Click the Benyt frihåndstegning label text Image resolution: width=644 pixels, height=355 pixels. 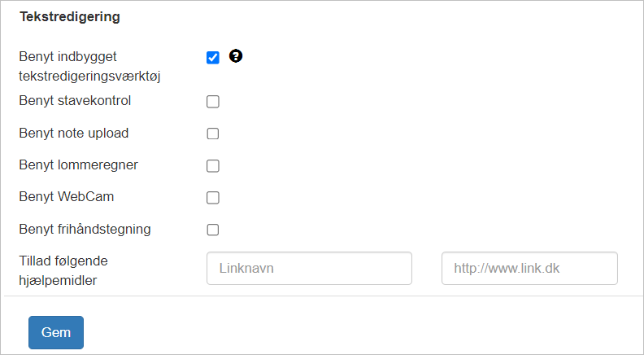pyautogui.click(x=85, y=229)
